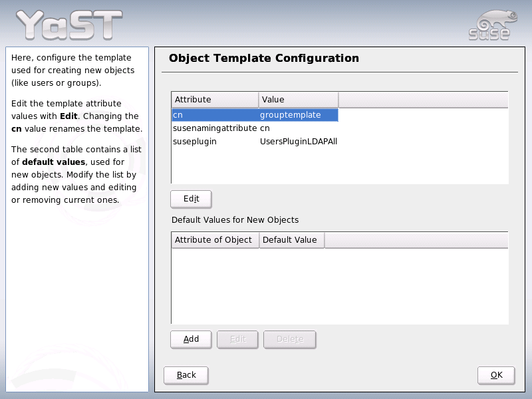Click the Default Value column header
532x399 pixels.
click(x=292, y=240)
